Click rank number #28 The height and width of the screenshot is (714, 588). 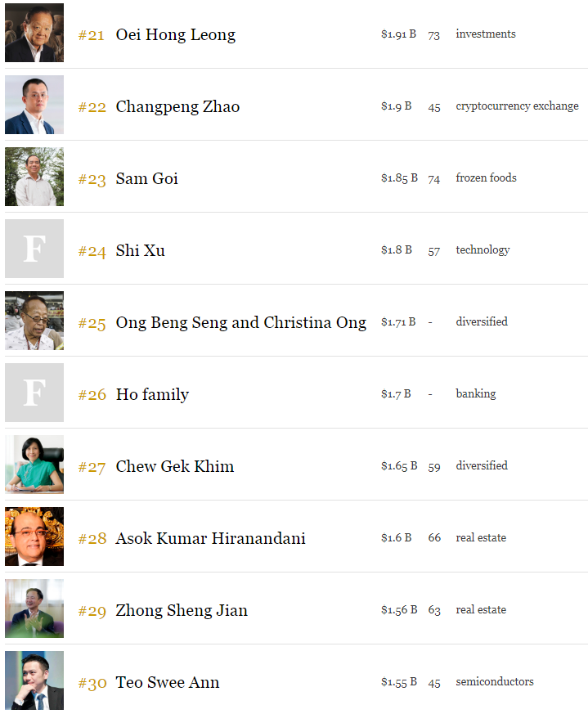[x=92, y=539]
